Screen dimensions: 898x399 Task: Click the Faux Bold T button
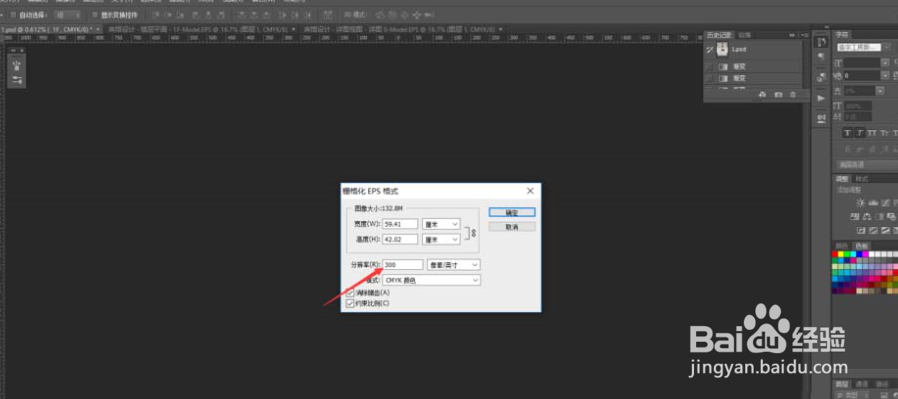click(x=848, y=133)
